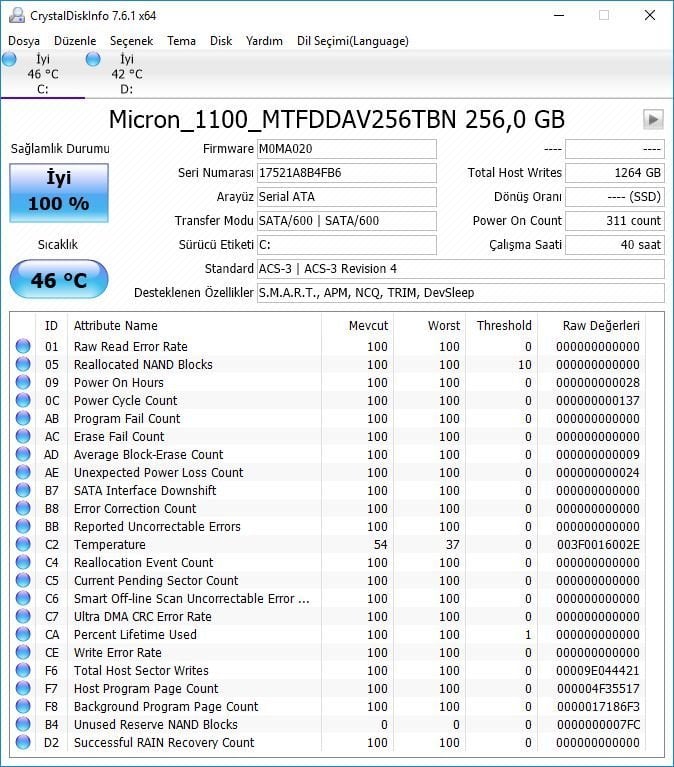Select Smart Off-line Scan Uncorrectable Error row
The width and height of the screenshot is (674, 767).
pos(329,598)
